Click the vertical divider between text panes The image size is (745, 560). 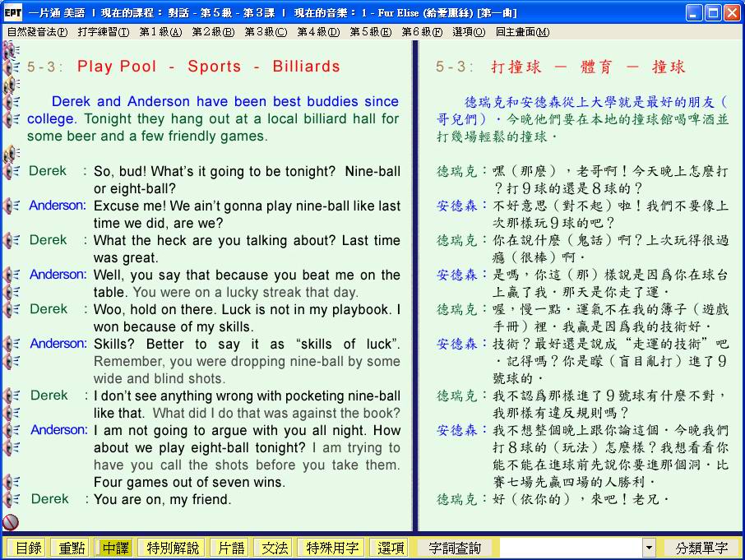[x=415, y=288]
